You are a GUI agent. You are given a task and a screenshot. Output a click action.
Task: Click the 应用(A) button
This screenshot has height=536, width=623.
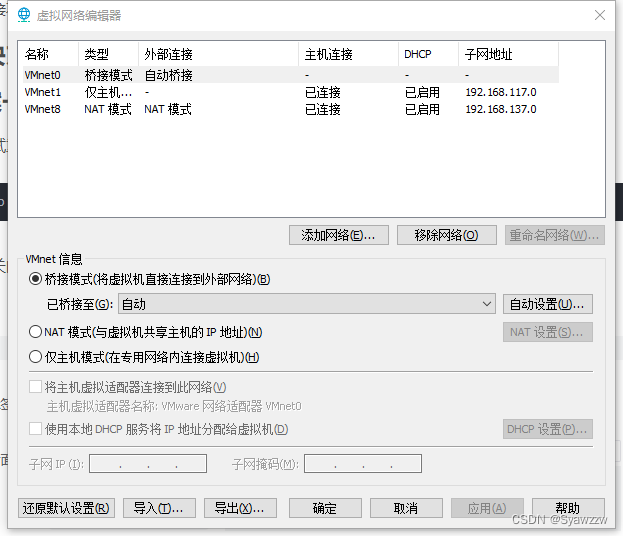(487, 508)
